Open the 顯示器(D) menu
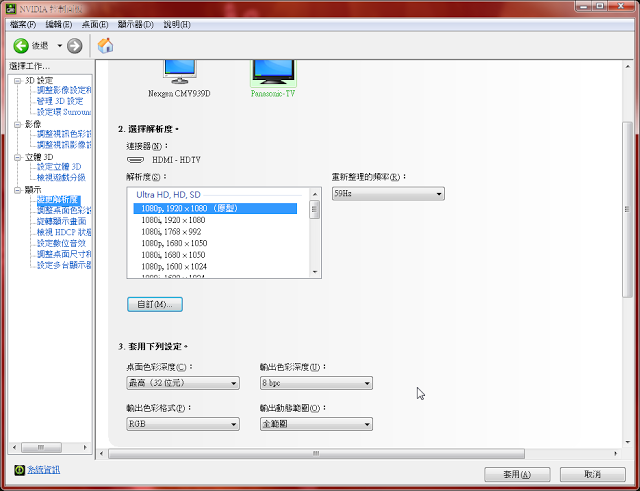Screen dimensions: 640x491 point(136,24)
